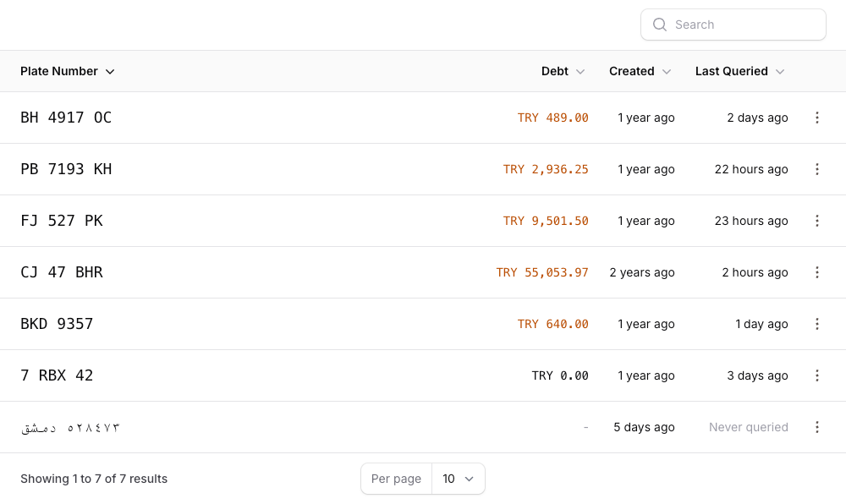This screenshot has height=504, width=846.
Task: Expand the Per page dropdown
Action: pyautogui.click(x=458, y=479)
